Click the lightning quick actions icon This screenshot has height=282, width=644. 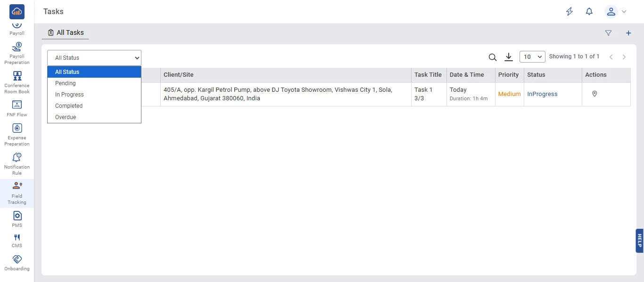coord(570,12)
